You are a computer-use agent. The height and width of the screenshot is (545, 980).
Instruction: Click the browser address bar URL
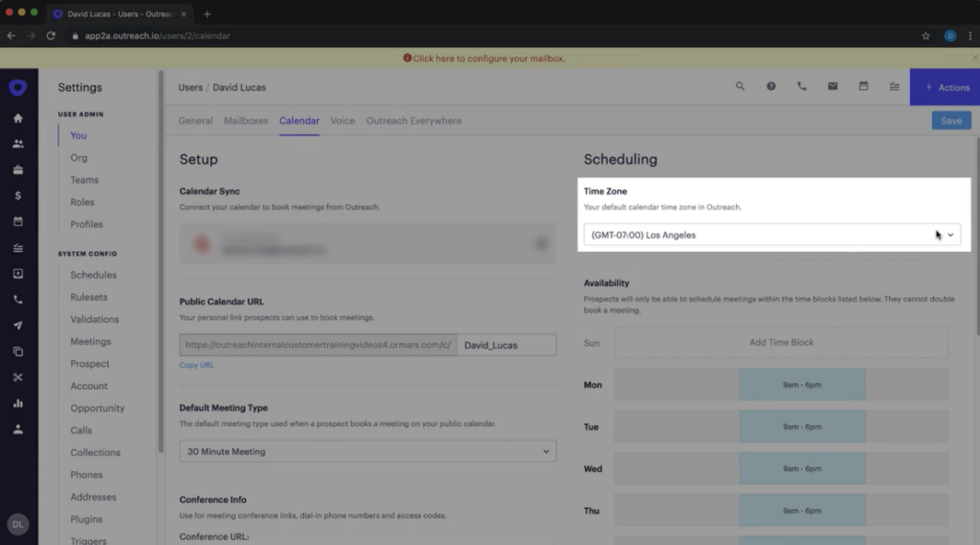[158, 35]
